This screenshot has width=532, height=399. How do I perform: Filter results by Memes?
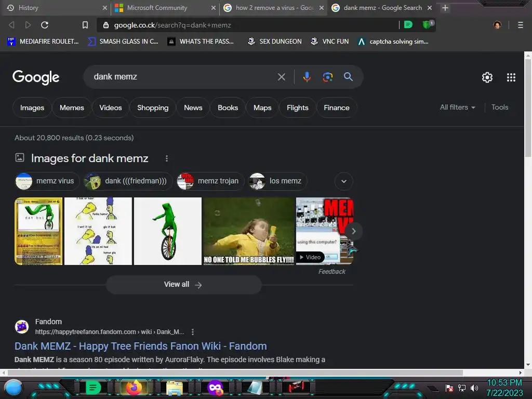tap(72, 108)
